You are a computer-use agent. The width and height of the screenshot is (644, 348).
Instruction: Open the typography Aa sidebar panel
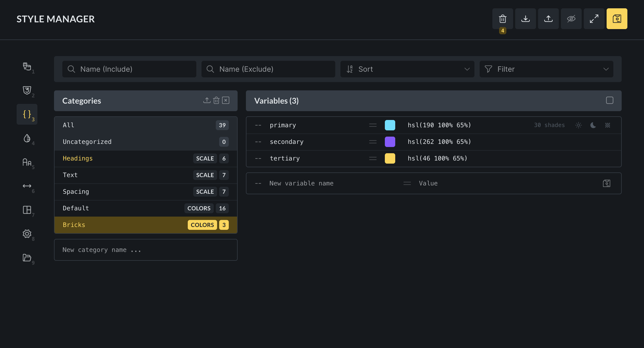[x=27, y=162]
